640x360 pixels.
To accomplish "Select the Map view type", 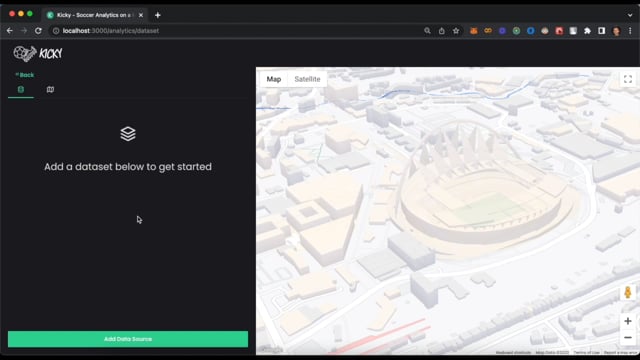I will (x=274, y=79).
